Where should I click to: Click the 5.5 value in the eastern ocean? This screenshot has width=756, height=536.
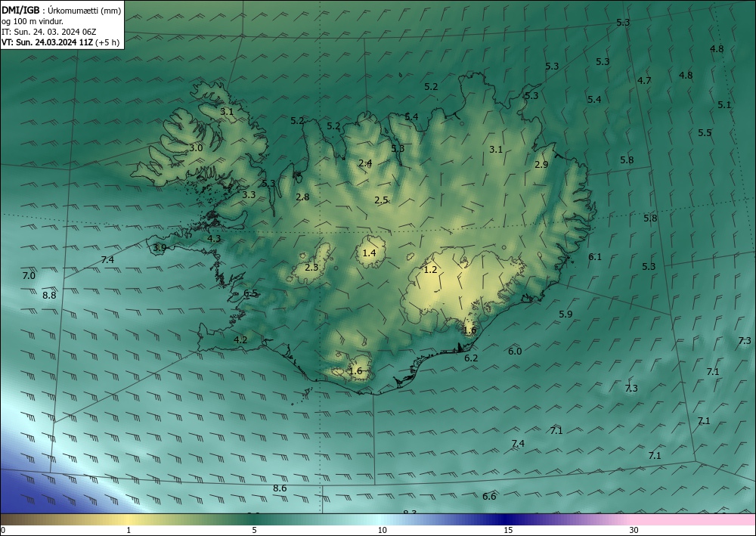[x=705, y=133]
